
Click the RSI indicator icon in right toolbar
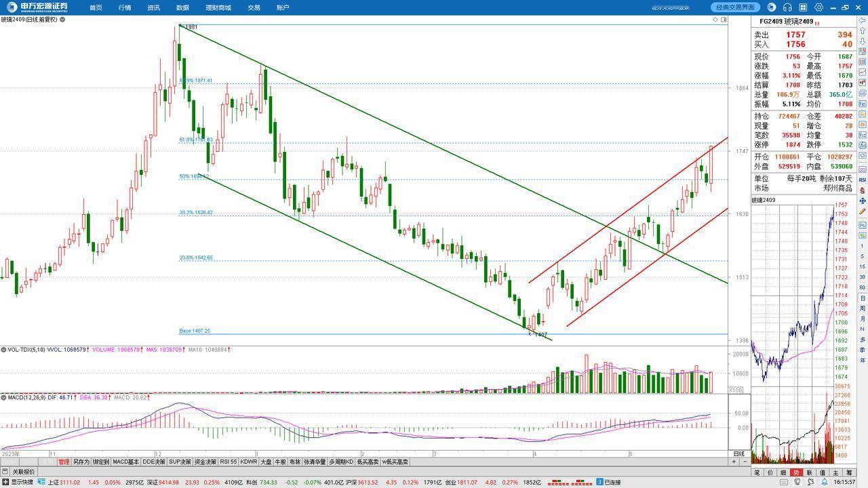click(863, 180)
